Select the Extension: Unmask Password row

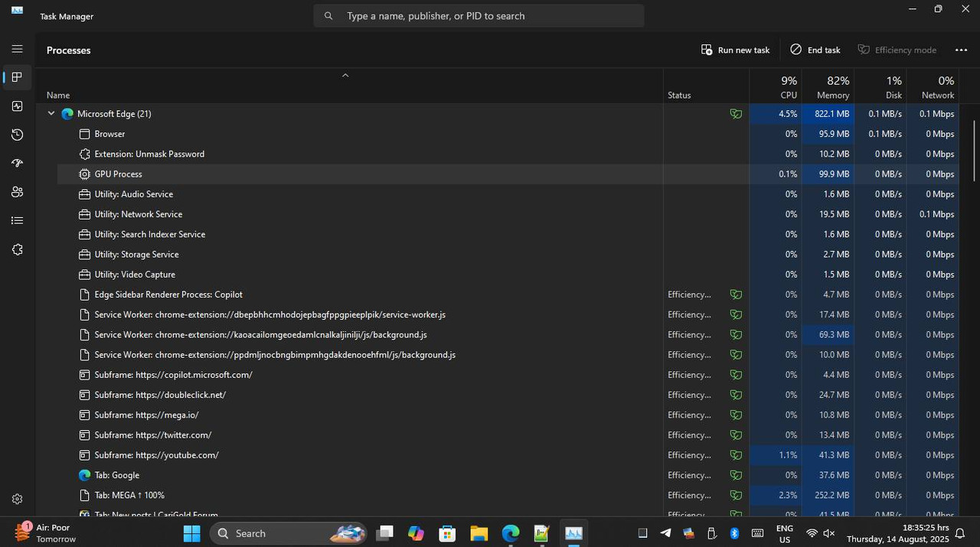[x=508, y=154]
